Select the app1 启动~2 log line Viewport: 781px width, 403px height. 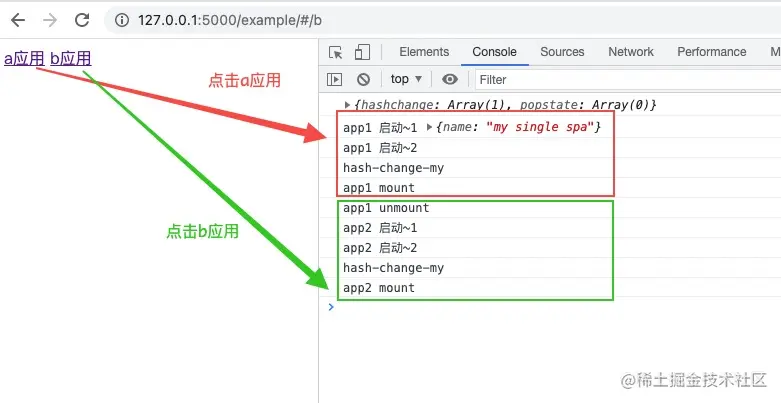pyautogui.click(x=380, y=148)
